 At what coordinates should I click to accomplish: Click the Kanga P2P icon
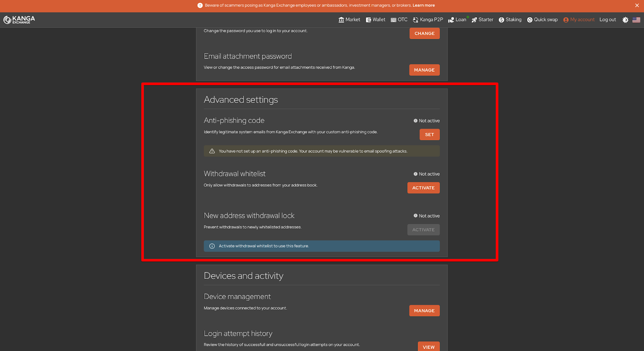pyautogui.click(x=416, y=20)
